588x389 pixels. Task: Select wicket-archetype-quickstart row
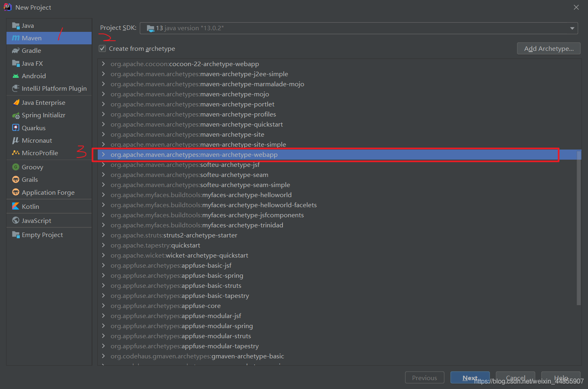tap(339, 255)
